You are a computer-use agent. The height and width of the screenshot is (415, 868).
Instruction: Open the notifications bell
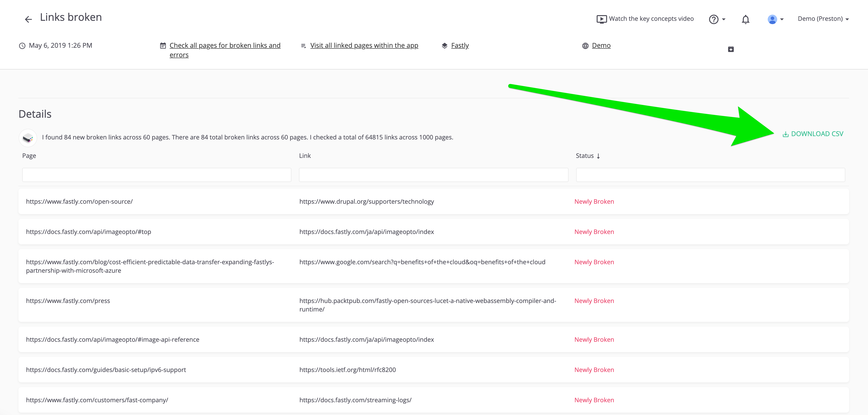745,20
